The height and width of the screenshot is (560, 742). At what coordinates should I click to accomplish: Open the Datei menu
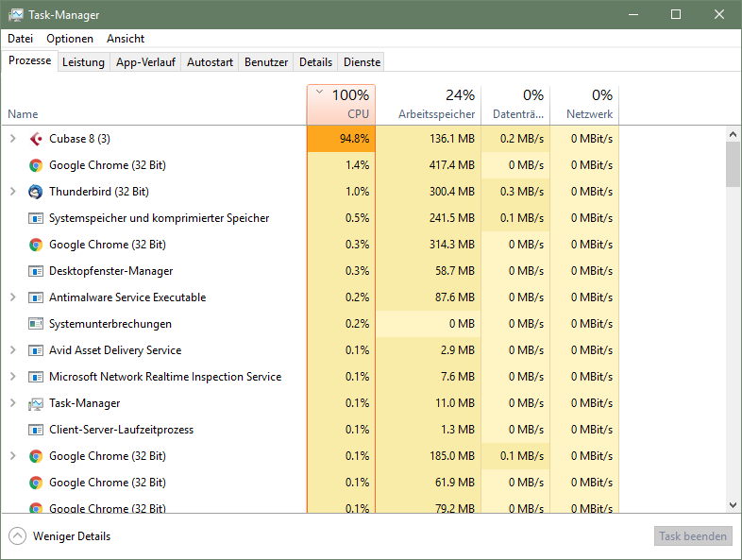[21, 39]
